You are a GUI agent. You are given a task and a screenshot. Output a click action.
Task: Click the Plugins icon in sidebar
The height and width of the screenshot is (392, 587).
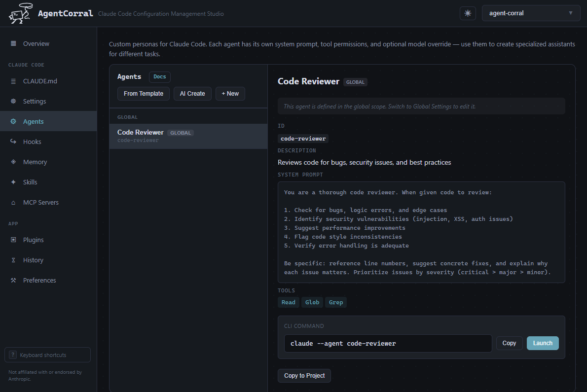pos(13,240)
